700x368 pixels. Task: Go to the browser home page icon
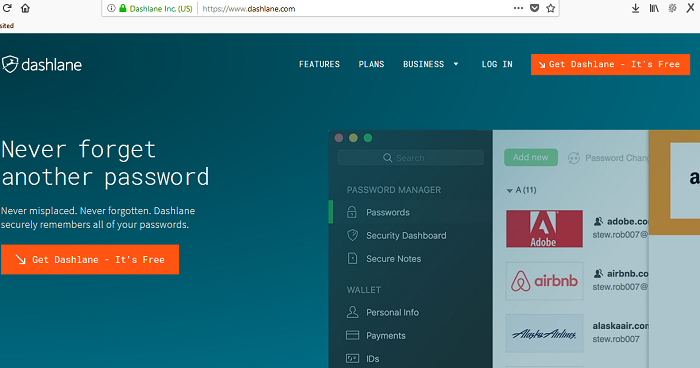click(x=25, y=8)
